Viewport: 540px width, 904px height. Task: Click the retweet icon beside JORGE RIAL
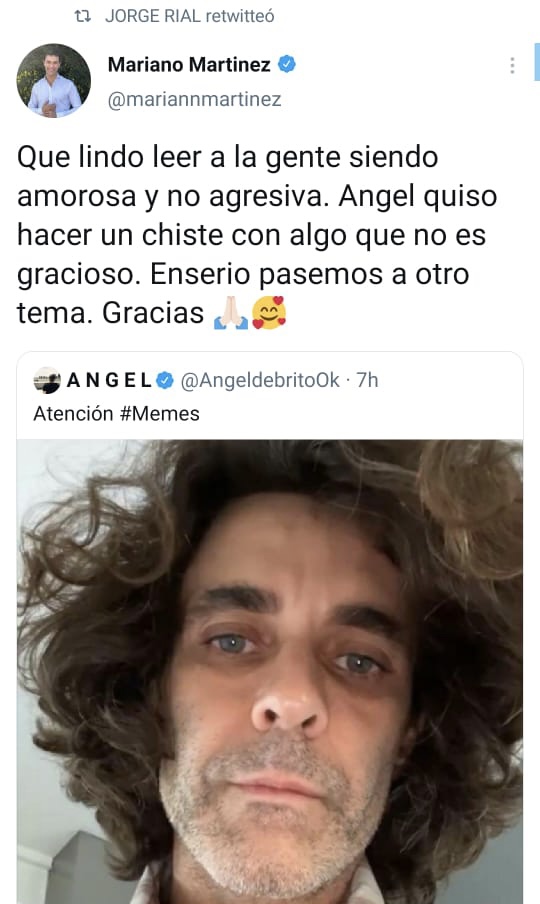coord(84,16)
